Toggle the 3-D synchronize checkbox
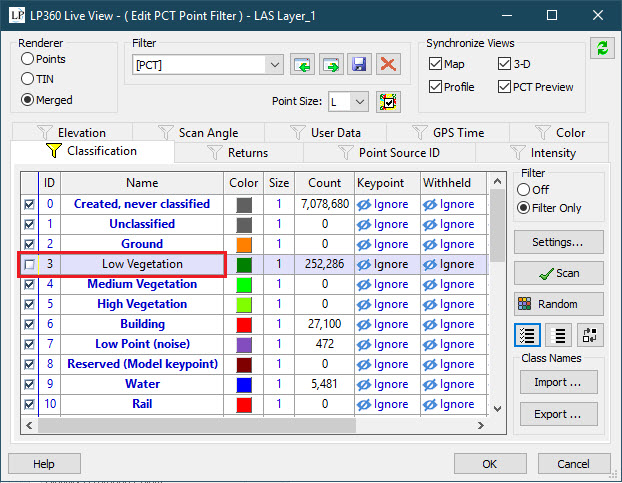622x483 pixels. 504,64
